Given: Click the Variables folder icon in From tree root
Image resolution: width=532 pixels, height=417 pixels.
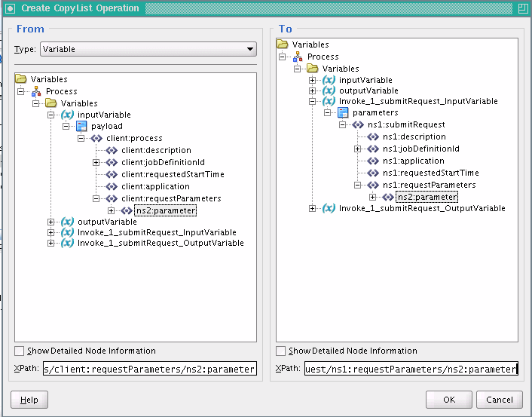Looking at the screenshot, I should click(20, 79).
